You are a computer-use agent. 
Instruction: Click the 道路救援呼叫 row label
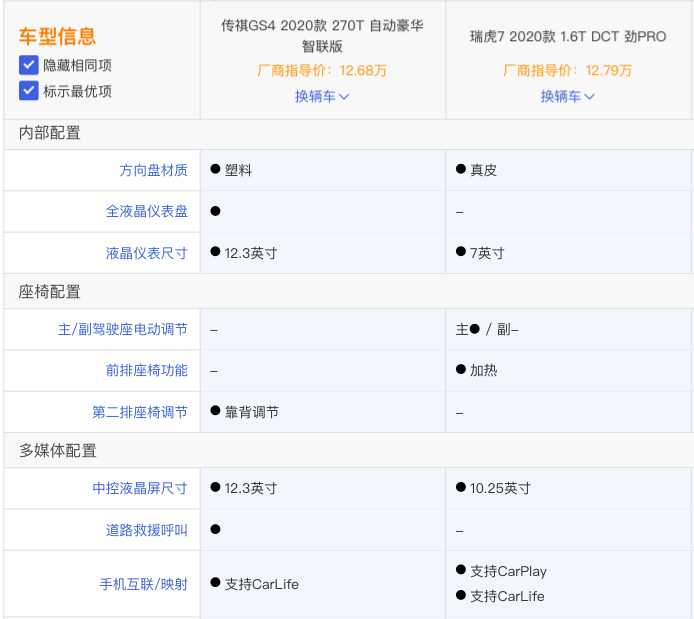147,530
